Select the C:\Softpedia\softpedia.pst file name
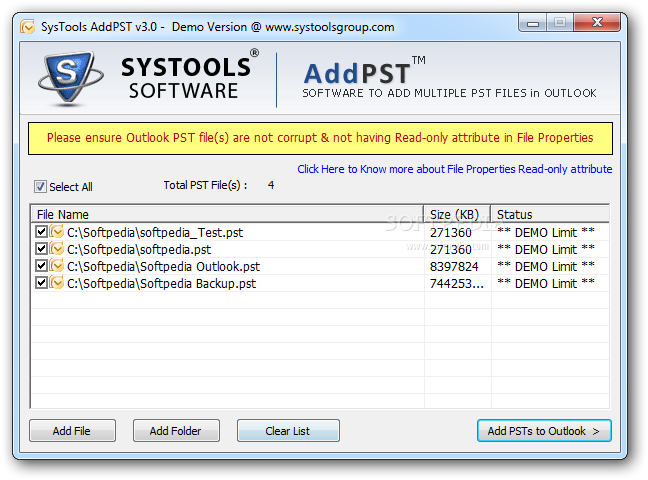 (x=139, y=250)
